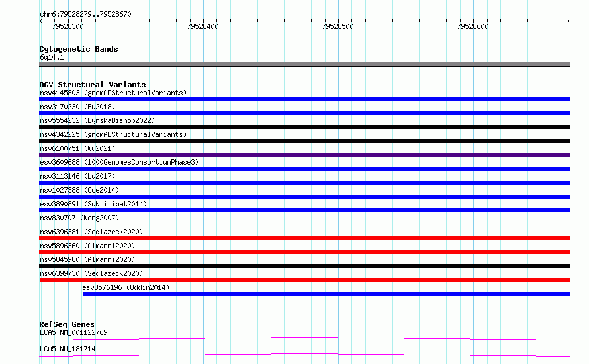Click the nsv5845980 (Almarri2020) label
Image resolution: width=589 pixels, height=364 pixels.
tap(87, 259)
